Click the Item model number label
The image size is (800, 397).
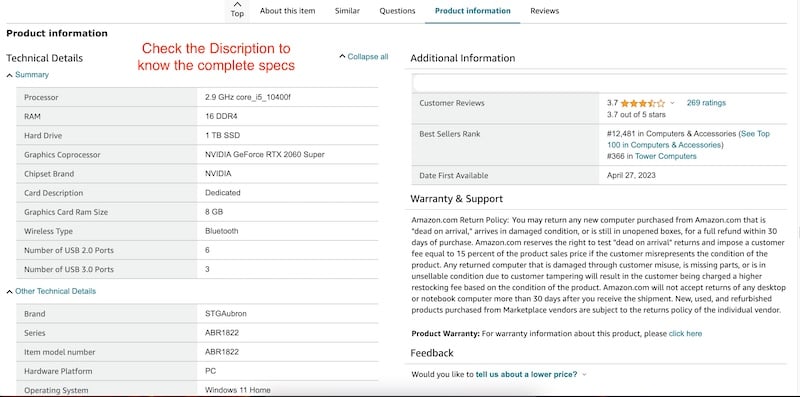60,352
